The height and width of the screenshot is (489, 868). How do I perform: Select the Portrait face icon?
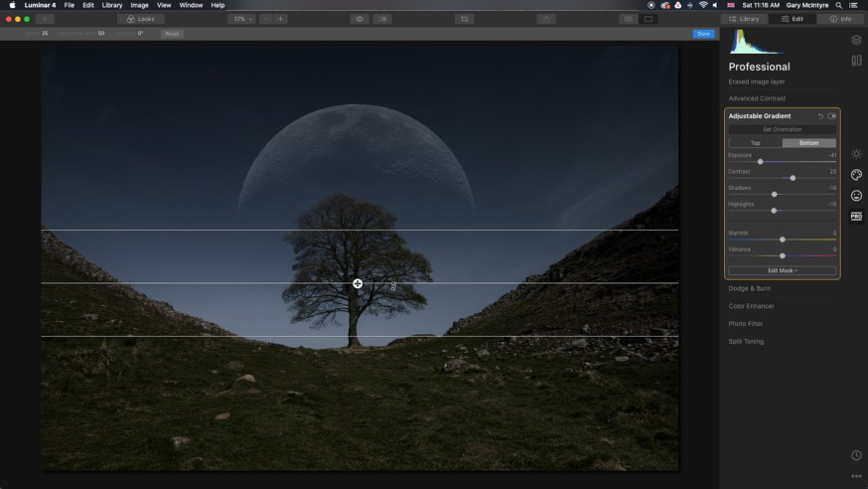[x=856, y=196]
